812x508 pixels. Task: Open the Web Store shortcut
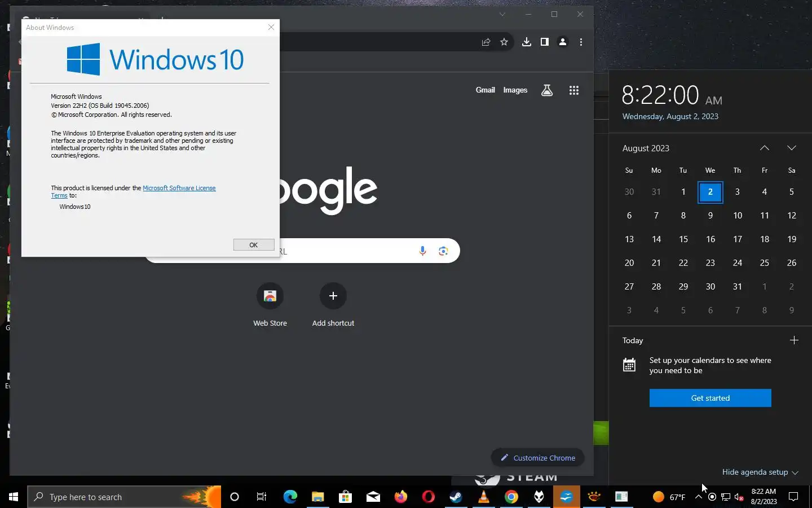(x=270, y=305)
